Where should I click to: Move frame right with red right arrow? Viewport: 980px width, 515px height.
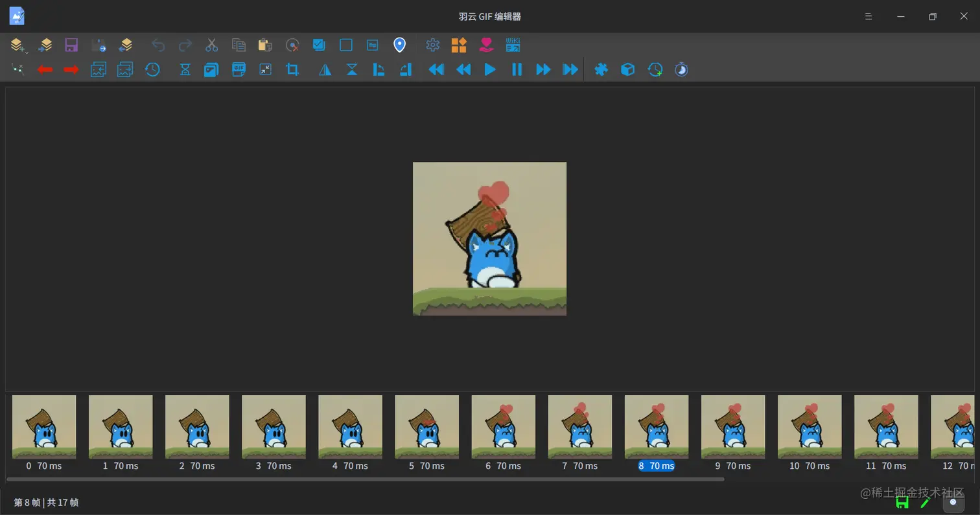(71, 69)
